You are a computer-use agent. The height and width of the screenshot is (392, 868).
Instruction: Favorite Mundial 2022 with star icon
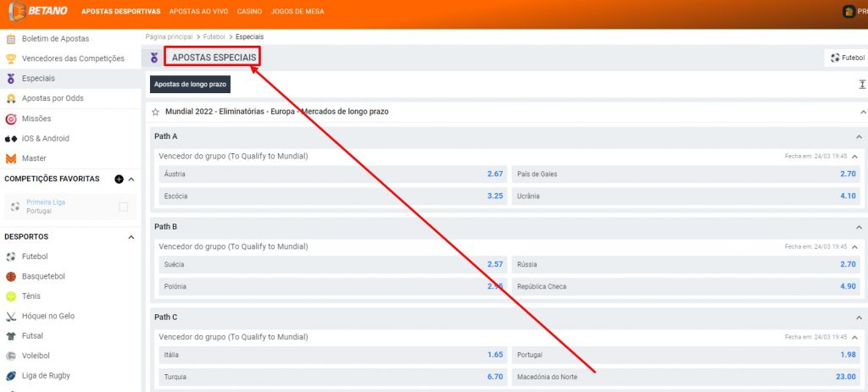[x=156, y=112]
